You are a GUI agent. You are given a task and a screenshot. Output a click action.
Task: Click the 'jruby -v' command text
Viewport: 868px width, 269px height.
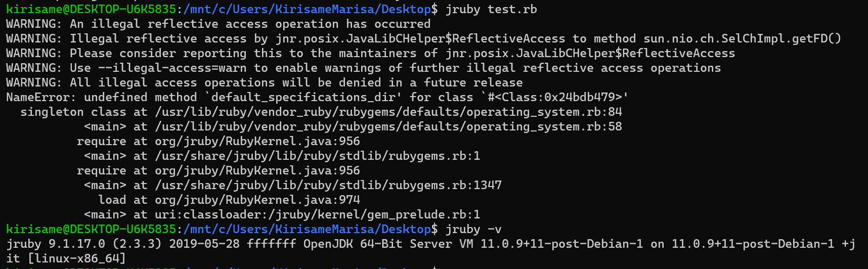tap(473, 230)
